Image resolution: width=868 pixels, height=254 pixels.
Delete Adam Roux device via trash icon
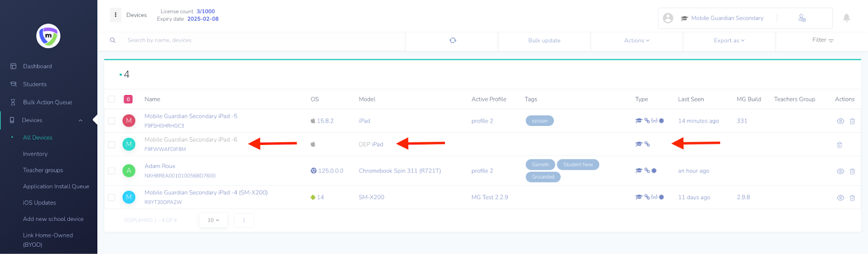pos(852,171)
